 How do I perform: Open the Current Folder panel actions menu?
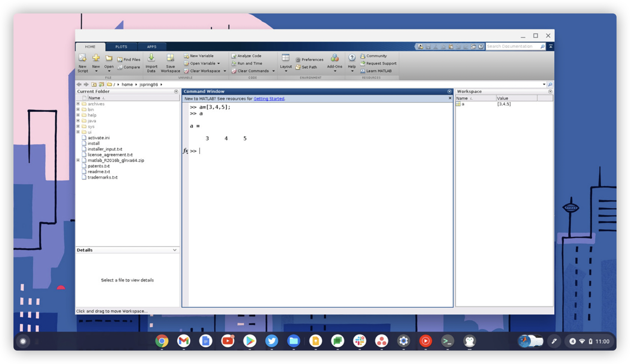point(176,92)
